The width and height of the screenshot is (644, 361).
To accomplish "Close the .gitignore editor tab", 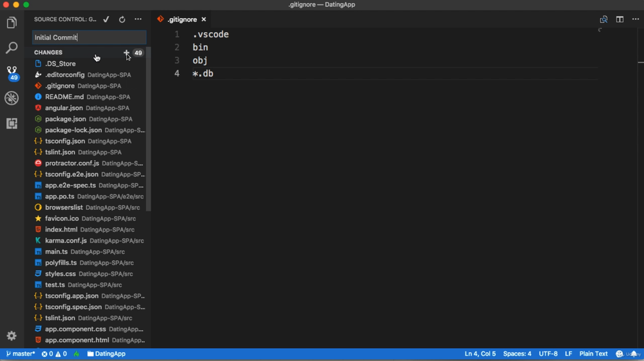I will pyautogui.click(x=204, y=19).
